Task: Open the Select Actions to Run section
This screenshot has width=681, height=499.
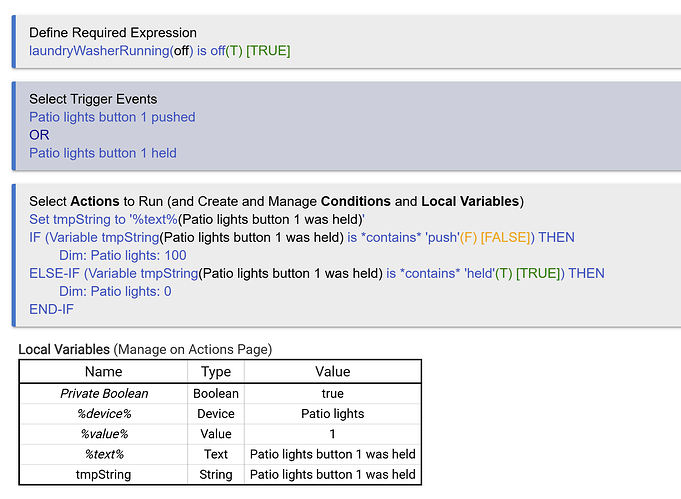Action: pos(275,201)
